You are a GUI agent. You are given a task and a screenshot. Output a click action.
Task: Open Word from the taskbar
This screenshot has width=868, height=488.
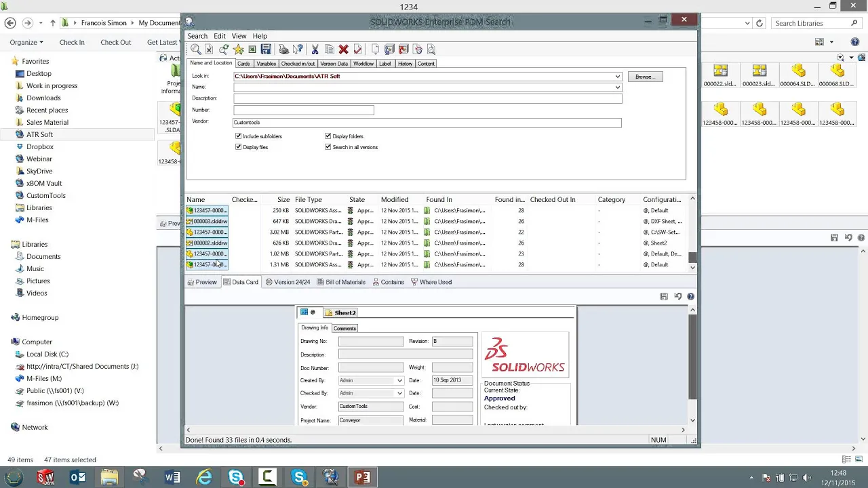(172, 477)
